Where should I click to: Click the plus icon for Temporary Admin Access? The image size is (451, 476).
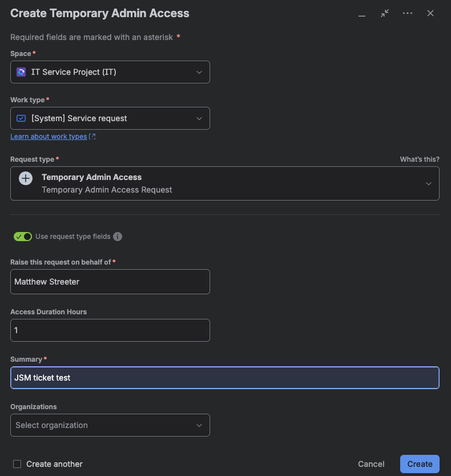pos(26,178)
